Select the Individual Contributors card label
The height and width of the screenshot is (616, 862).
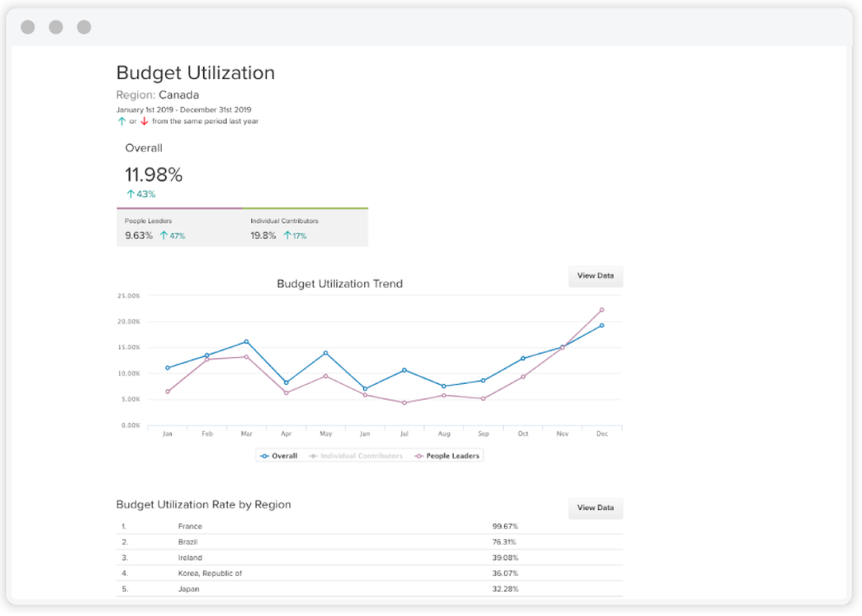click(284, 221)
